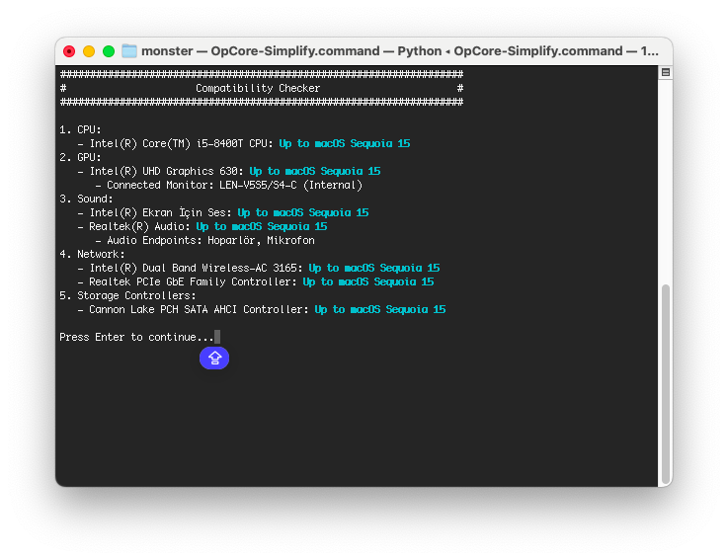Screen dimensions: 728x560
Task: Click the 'Compatibility Checker' header text
Action: tap(258, 88)
